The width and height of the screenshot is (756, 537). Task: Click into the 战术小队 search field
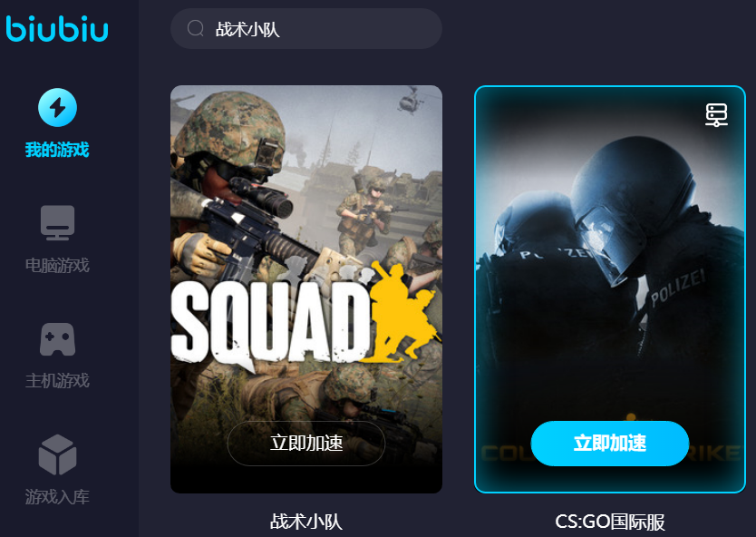(x=306, y=28)
